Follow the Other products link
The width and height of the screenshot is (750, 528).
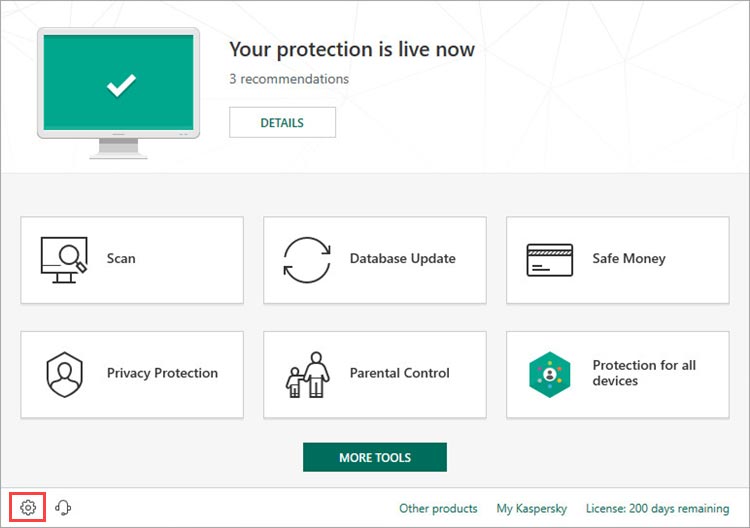point(438,508)
